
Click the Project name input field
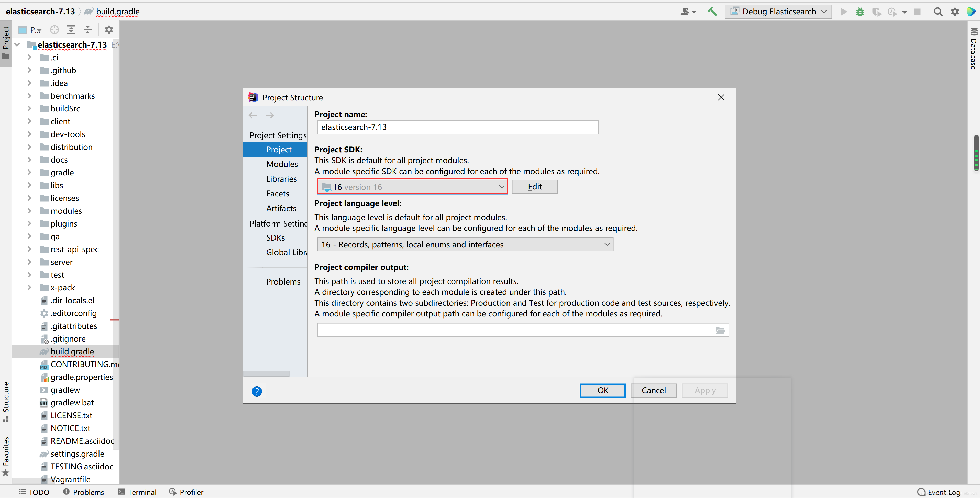tap(457, 127)
